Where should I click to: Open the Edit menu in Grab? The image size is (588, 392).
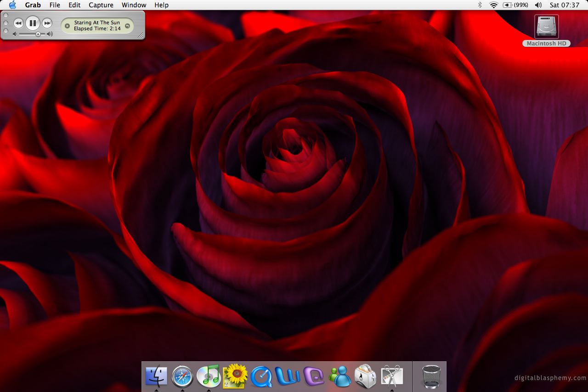pos(74,5)
